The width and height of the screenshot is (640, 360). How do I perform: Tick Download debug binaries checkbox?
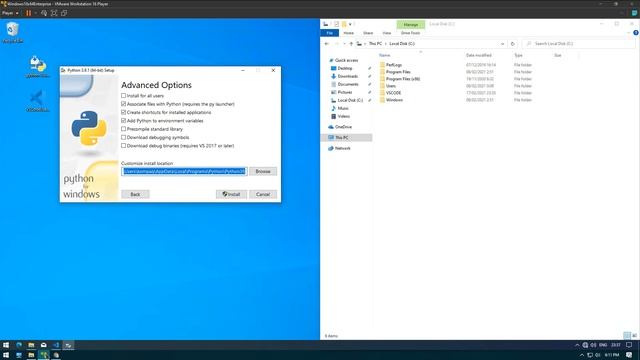point(123,146)
